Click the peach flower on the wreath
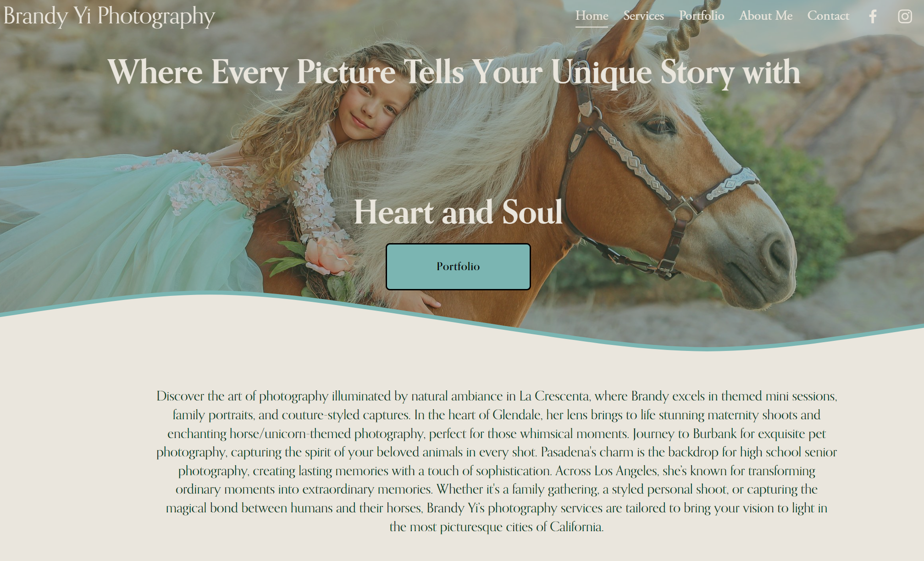The height and width of the screenshot is (561, 924). [x=328, y=257]
